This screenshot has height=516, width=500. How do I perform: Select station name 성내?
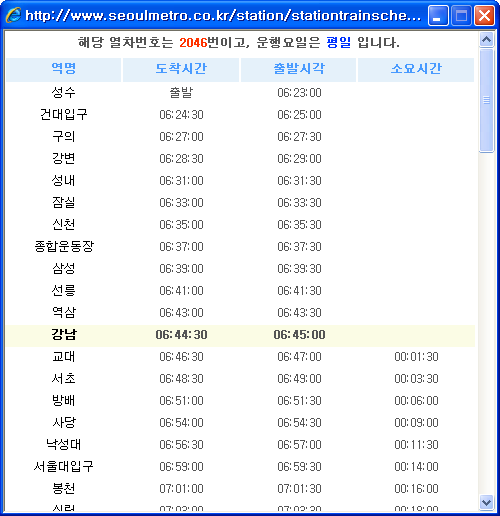(63, 180)
